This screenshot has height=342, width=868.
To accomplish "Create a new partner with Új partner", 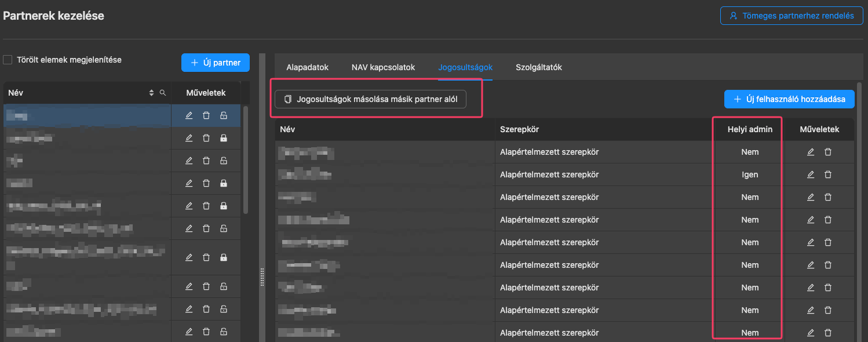I will (216, 63).
